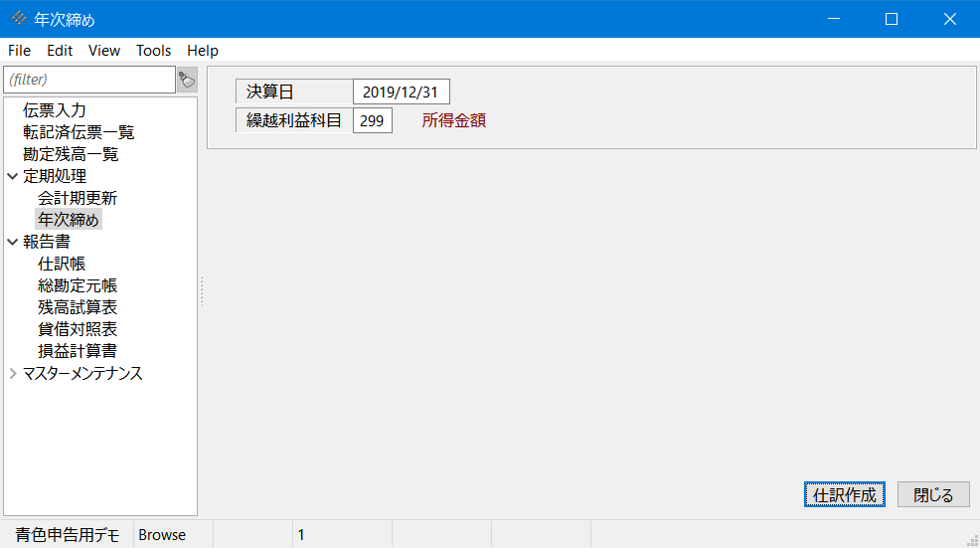Open the File menu

pos(19,51)
